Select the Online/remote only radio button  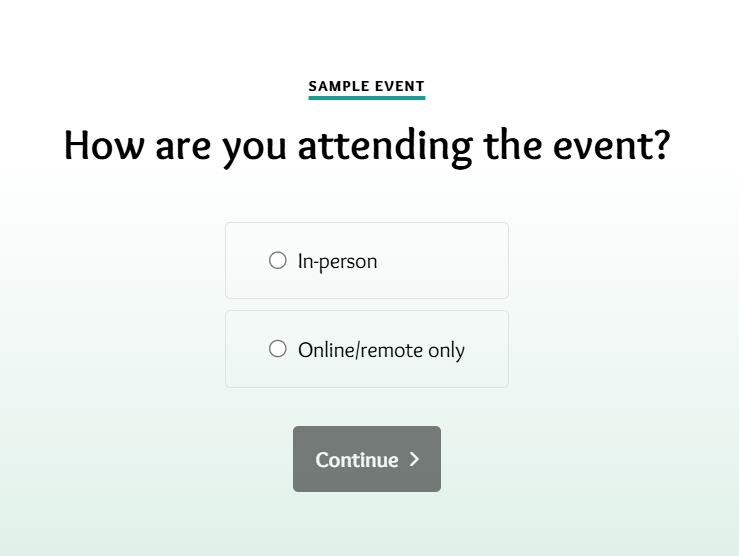(278, 349)
